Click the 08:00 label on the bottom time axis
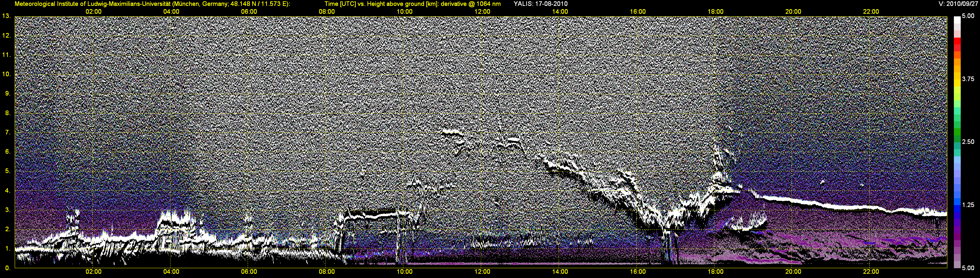980x278 pixels. click(327, 272)
